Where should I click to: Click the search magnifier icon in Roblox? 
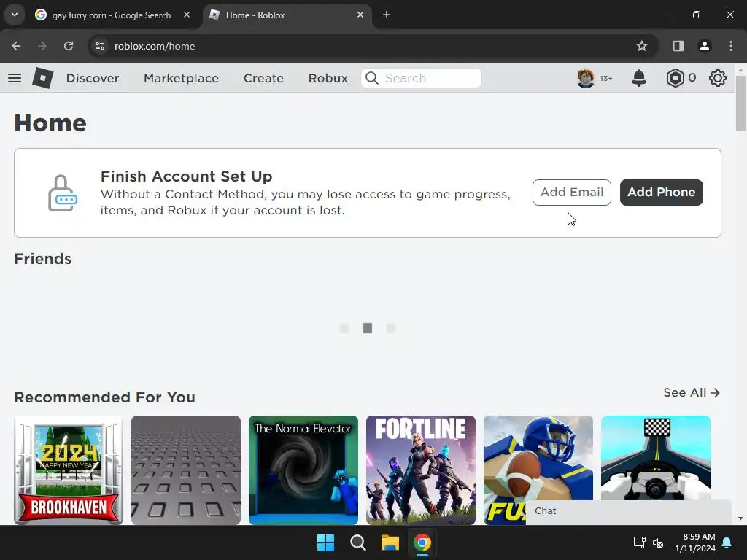372,78
